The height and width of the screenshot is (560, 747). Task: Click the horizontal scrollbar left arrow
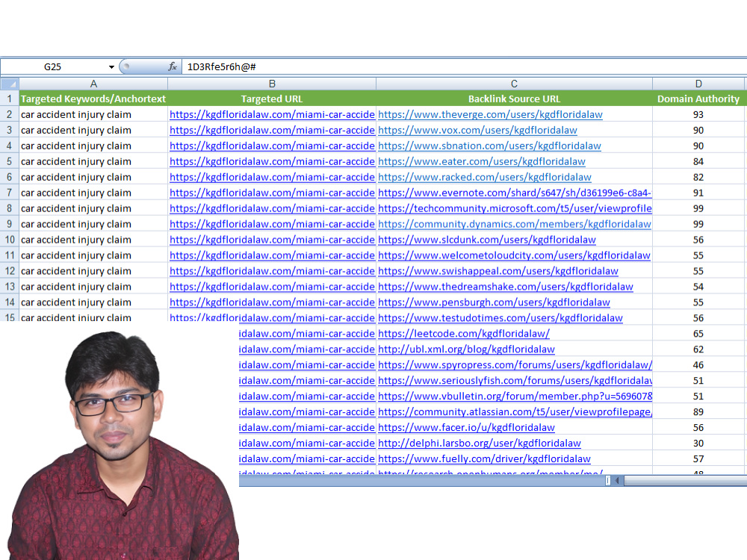point(618,480)
